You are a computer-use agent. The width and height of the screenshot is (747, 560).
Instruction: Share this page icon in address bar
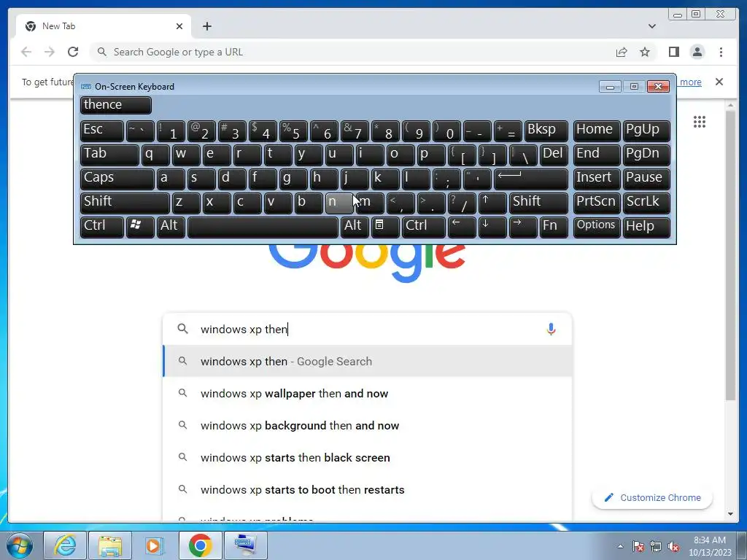622,52
